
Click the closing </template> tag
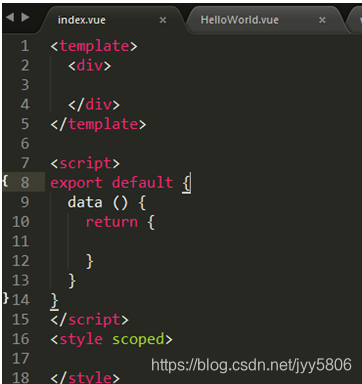click(x=98, y=124)
